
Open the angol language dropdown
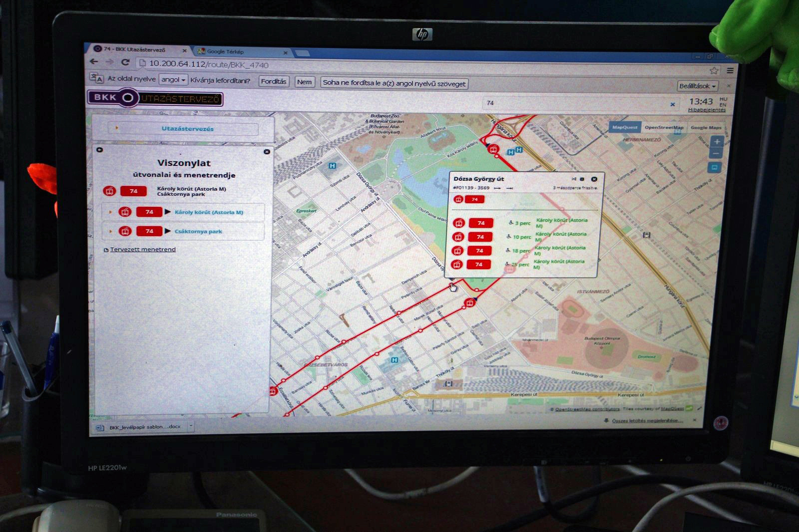(173, 79)
